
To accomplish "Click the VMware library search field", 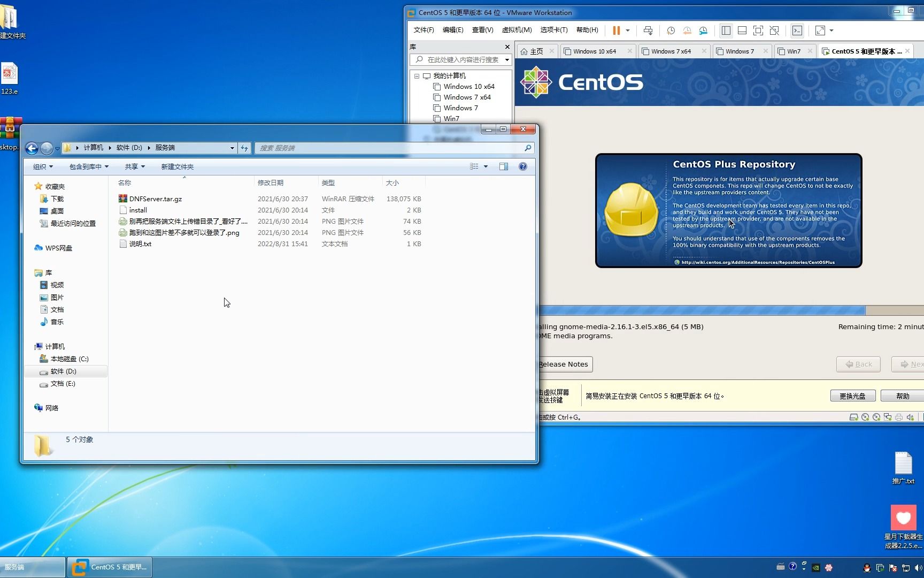I will (x=460, y=59).
